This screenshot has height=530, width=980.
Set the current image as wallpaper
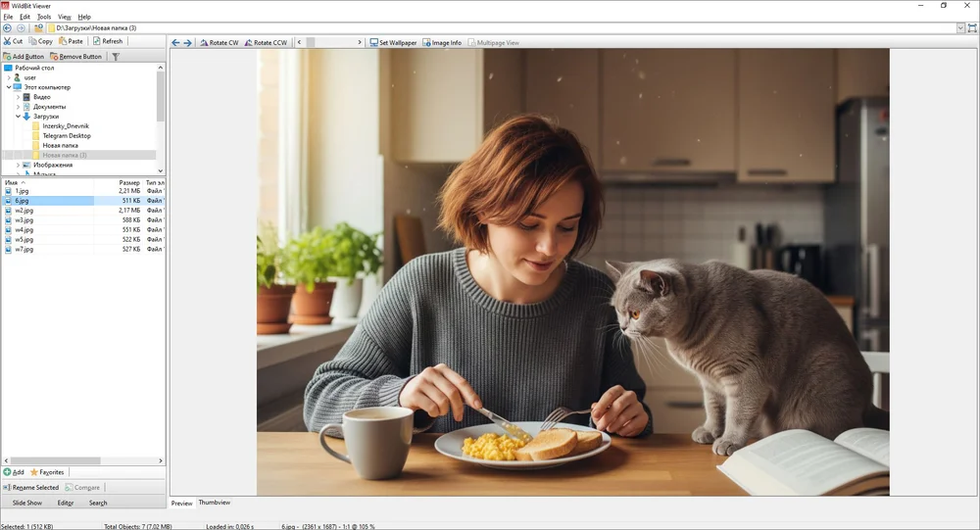pos(393,43)
